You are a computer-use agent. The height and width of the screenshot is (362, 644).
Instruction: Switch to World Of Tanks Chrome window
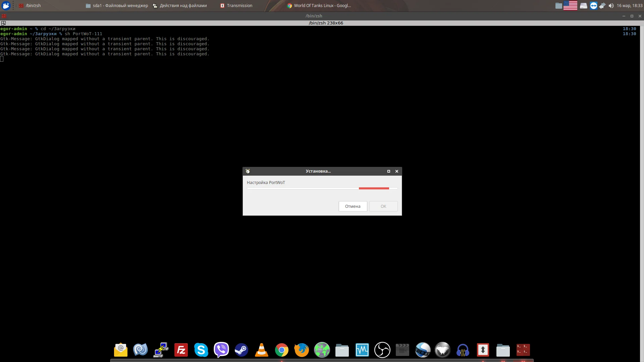pos(319,5)
